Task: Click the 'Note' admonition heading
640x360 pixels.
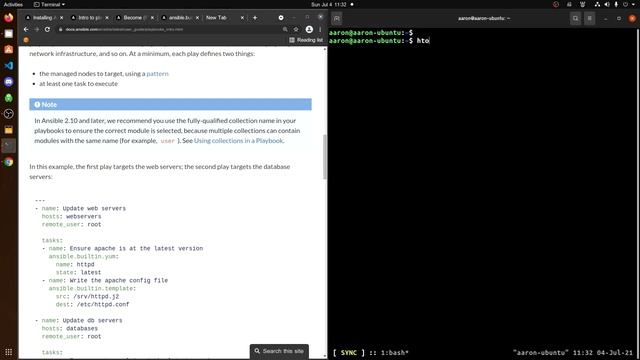Action: tap(170, 104)
